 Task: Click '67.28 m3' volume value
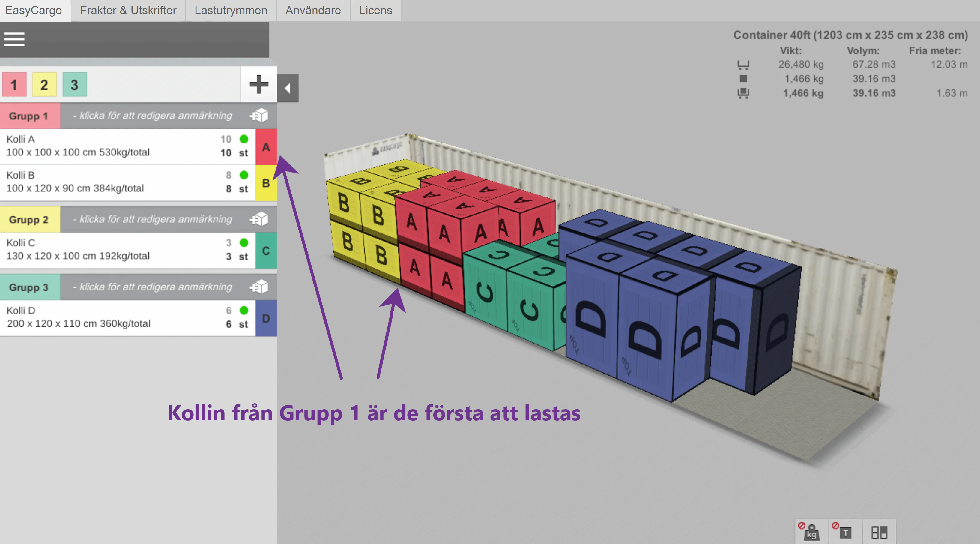pos(874,64)
